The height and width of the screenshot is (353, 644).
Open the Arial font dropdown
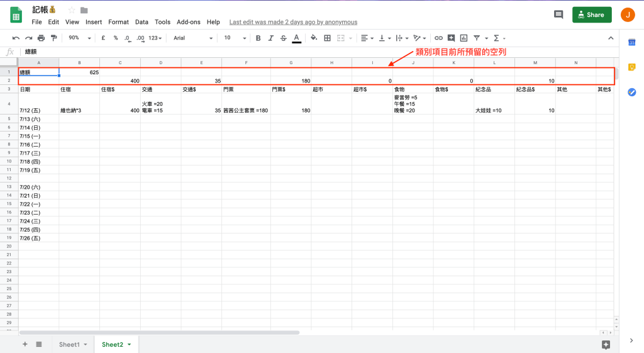pyautogui.click(x=193, y=38)
